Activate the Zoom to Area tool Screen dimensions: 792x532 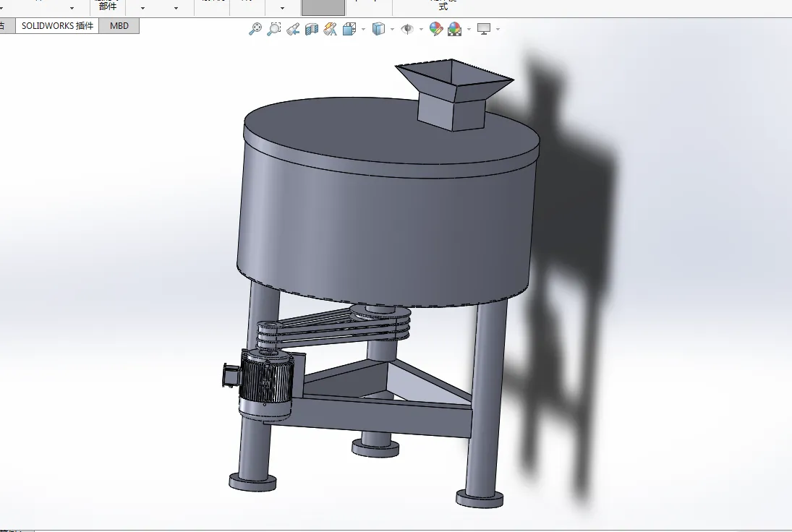274,29
